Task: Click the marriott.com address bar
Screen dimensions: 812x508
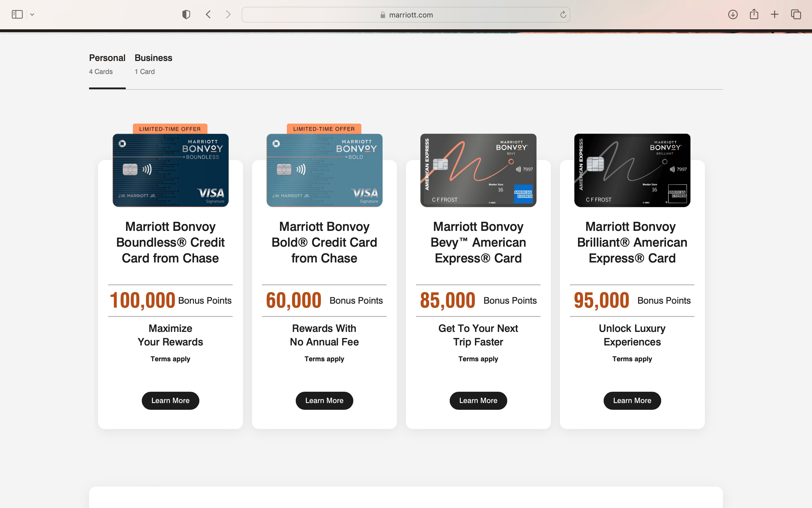Action: click(406, 15)
